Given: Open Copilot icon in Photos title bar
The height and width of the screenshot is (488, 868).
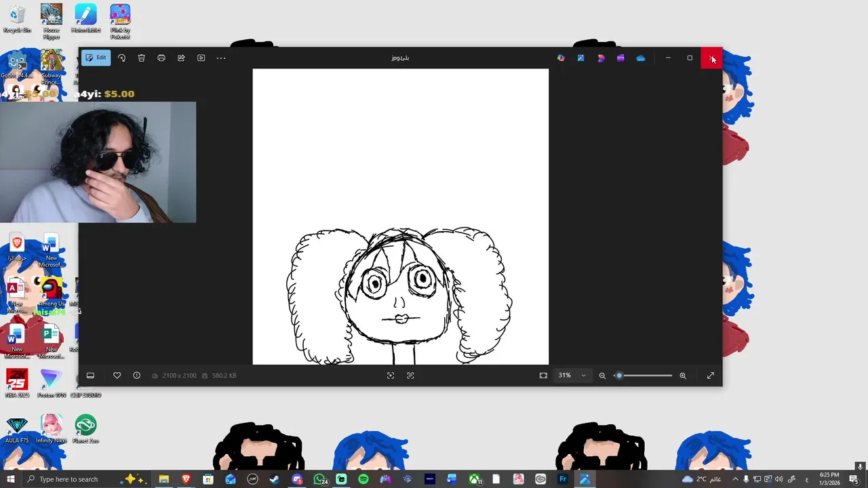Looking at the screenshot, I should (x=561, y=58).
